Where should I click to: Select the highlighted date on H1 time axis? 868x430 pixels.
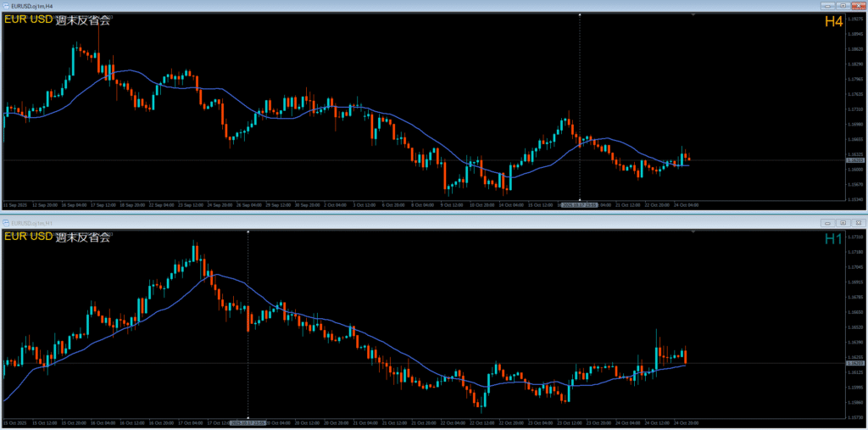point(248,422)
